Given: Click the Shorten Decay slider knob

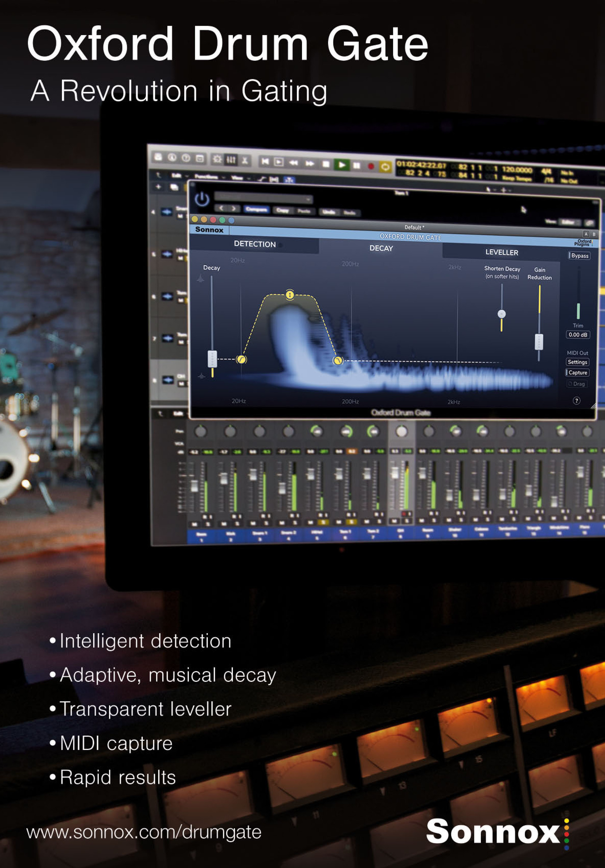Looking at the screenshot, I should (x=501, y=314).
